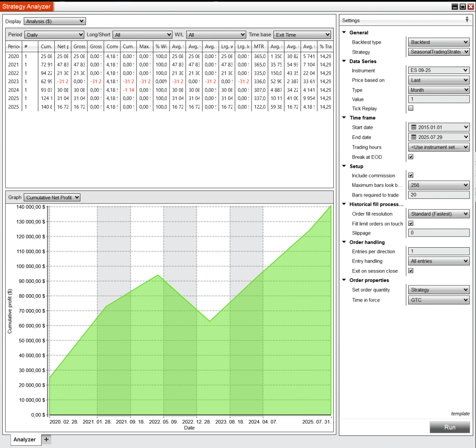The image size is (476, 448).
Task: Collapse the Data Series section
Action: 344,61
